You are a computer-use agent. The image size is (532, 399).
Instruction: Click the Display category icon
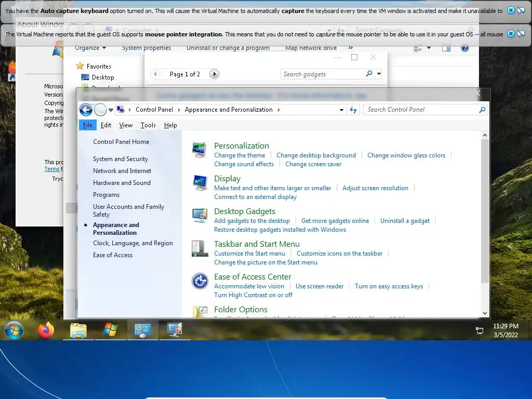[x=200, y=183]
